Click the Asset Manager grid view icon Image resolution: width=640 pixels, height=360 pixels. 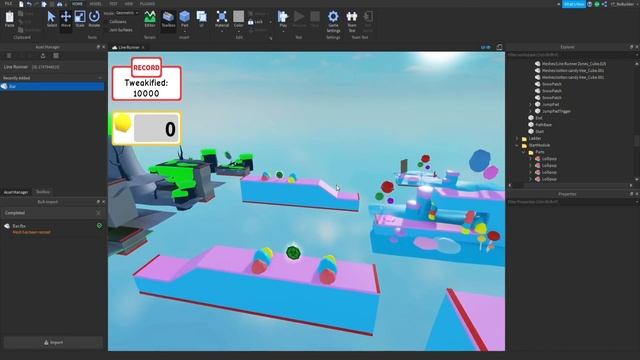[56, 56]
